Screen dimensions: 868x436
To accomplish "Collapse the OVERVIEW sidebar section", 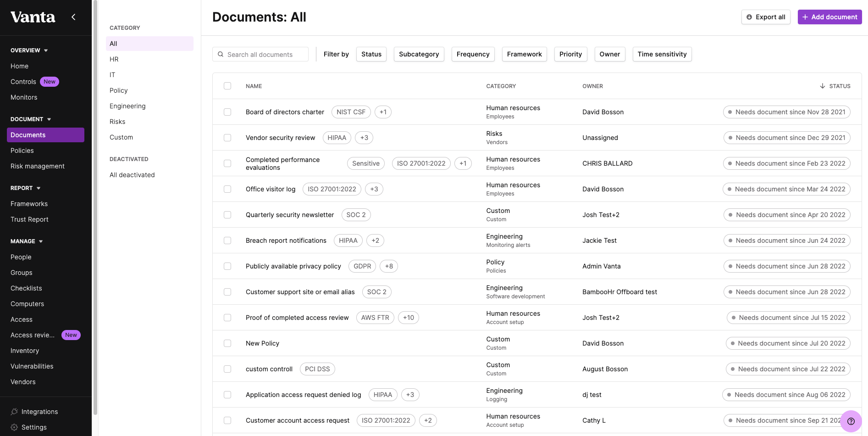I will (29, 50).
